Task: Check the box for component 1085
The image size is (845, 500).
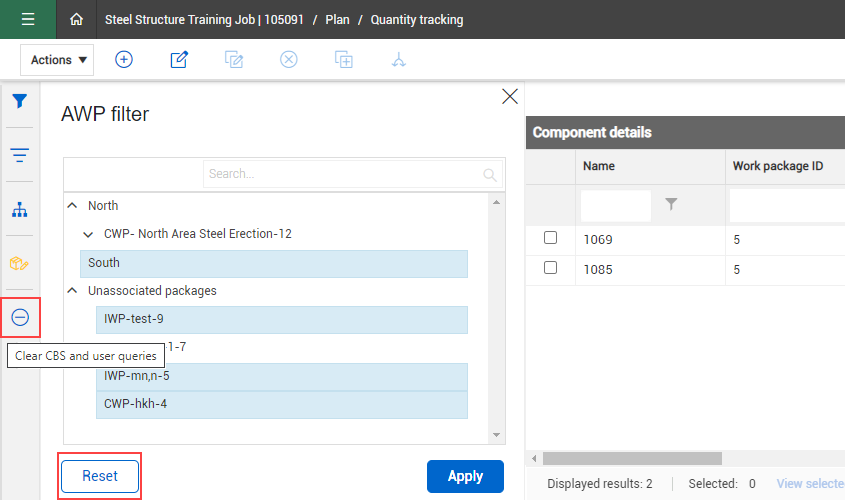Action: pyautogui.click(x=550, y=269)
